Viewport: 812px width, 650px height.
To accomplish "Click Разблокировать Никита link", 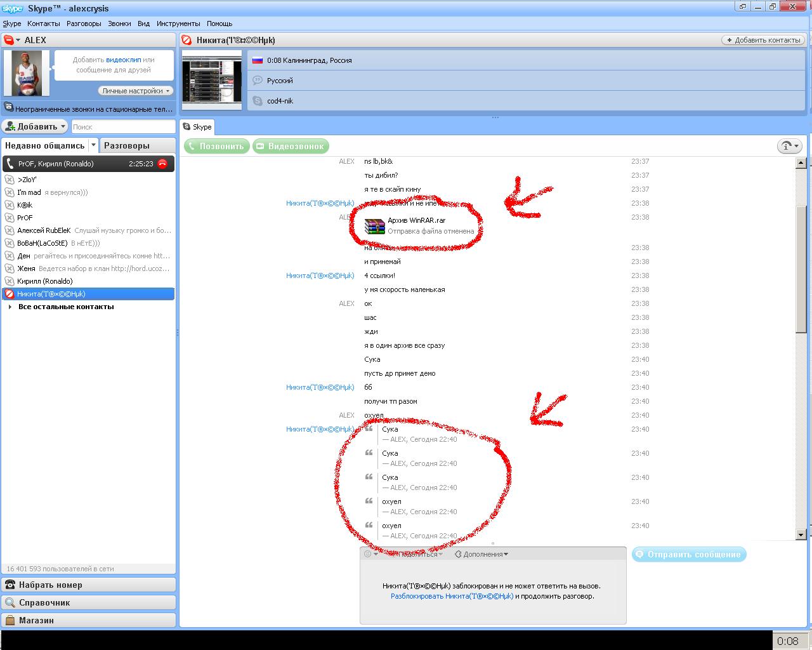I will pyautogui.click(x=452, y=596).
